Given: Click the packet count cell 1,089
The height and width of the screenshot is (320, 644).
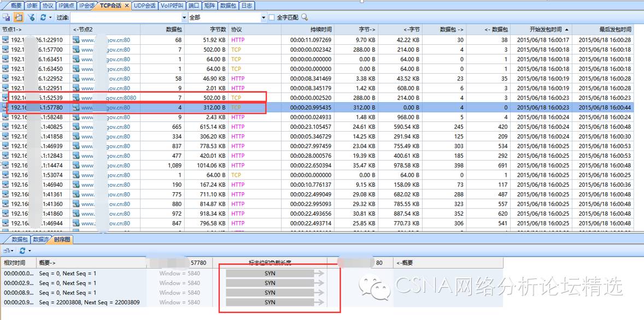Looking at the screenshot, I should [174, 165].
